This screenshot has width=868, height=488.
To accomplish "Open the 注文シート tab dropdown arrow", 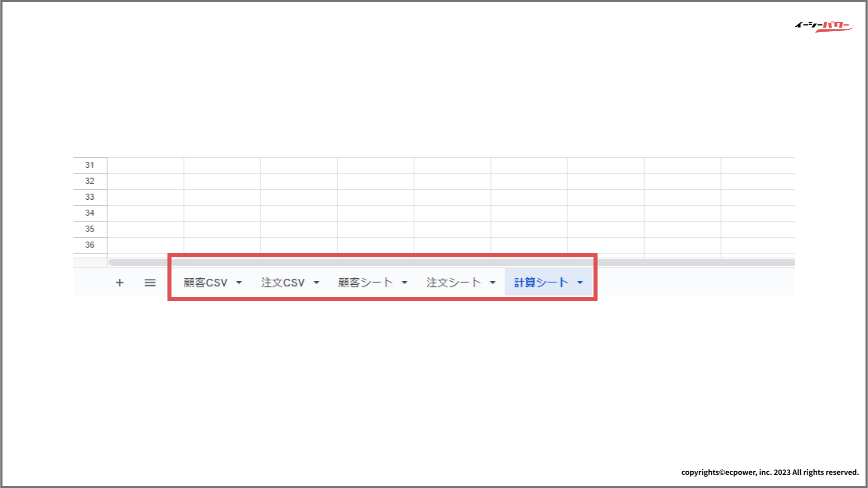I will 493,283.
